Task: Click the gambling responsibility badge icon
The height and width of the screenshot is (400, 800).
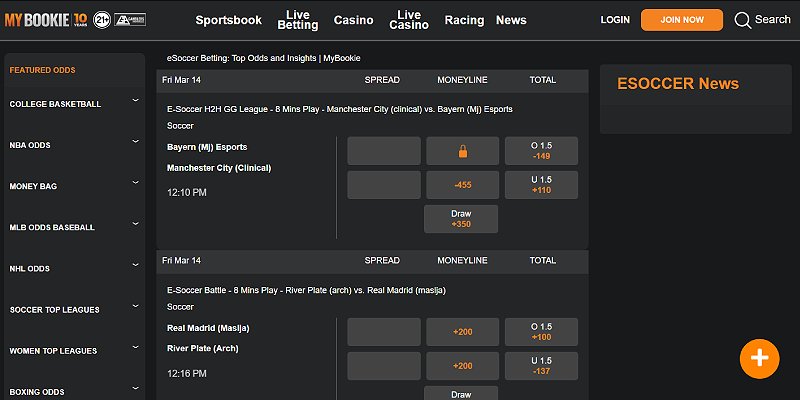Action: [130, 20]
